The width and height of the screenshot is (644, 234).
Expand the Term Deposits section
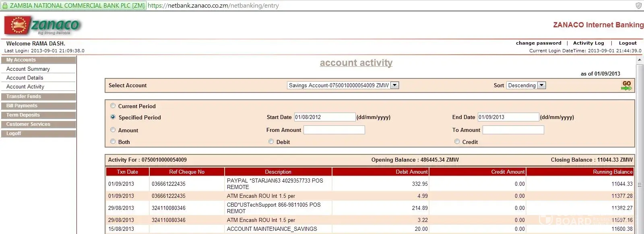point(38,115)
